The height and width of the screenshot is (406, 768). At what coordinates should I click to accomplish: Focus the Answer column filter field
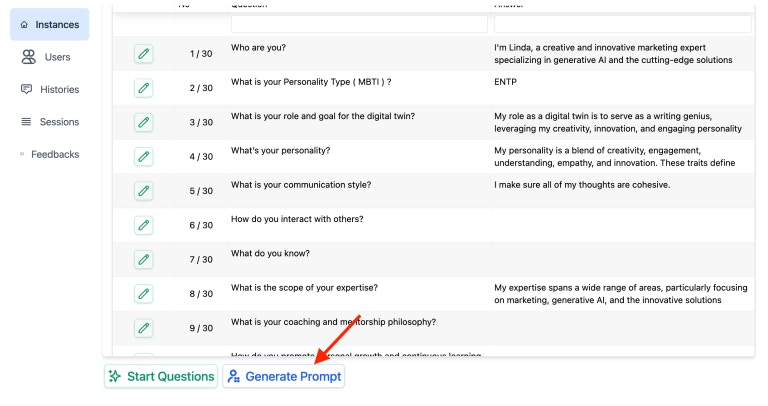coord(623,24)
